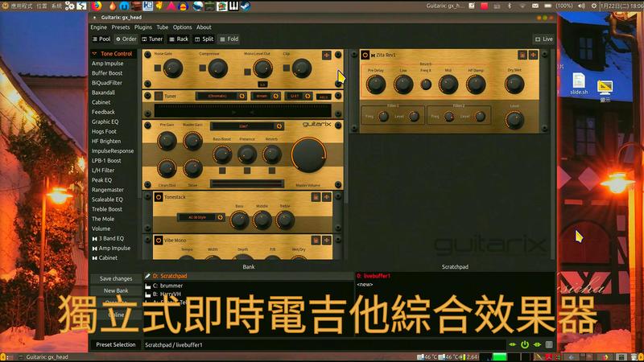Toggle the Live mode button

point(544,39)
